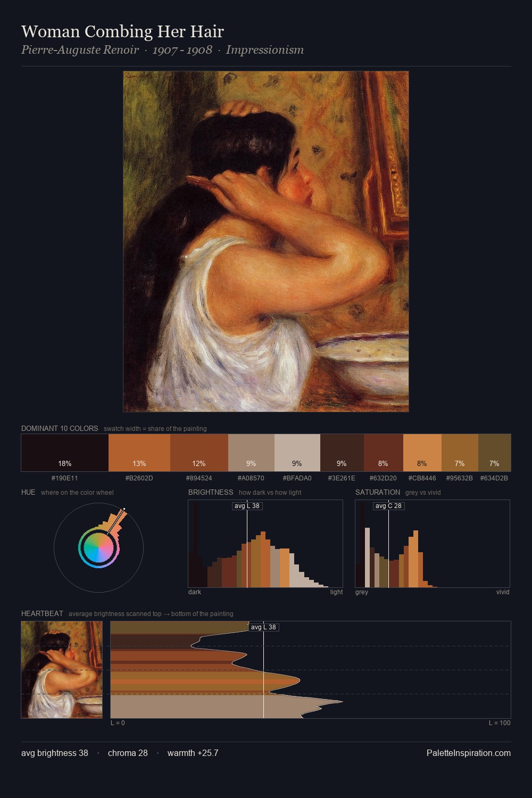Select the #3E261E dark brown swatch
This screenshot has height=798, width=532.
(x=342, y=453)
